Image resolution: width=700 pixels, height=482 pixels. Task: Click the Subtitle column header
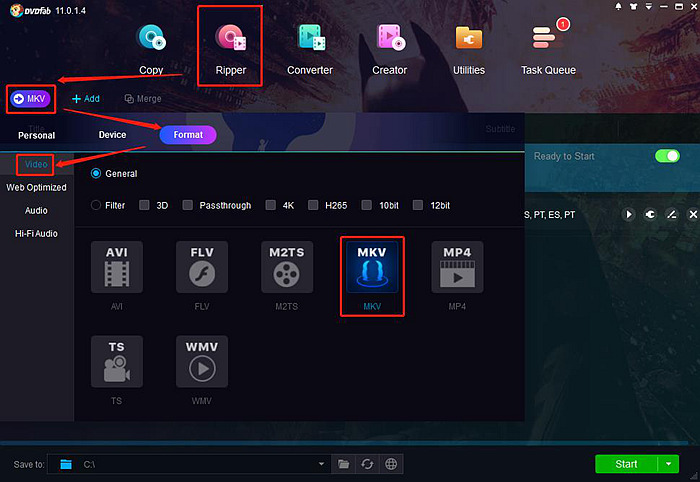[x=500, y=129]
